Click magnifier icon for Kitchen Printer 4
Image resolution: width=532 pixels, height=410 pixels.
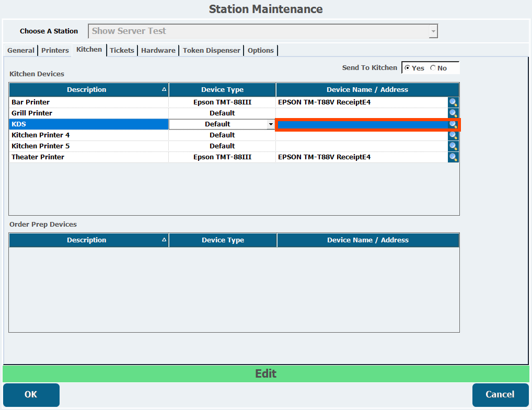click(453, 135)
